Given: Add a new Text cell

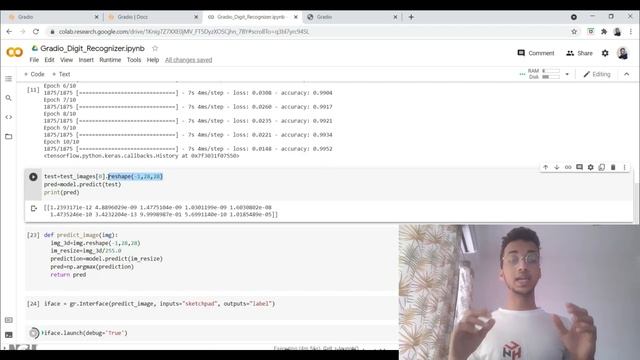Looking at the screenshot, I should [61, 74].
